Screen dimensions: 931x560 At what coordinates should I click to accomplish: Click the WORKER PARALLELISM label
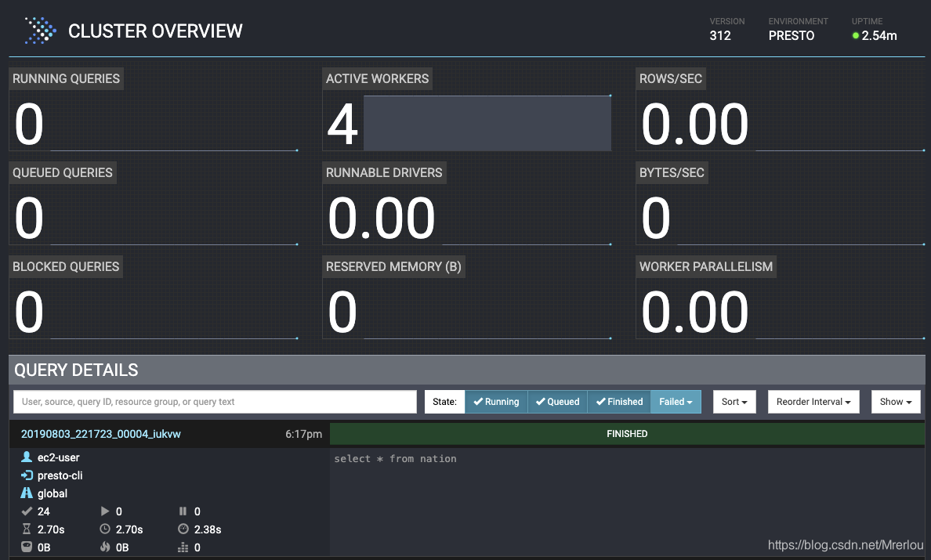click(706, 266)
